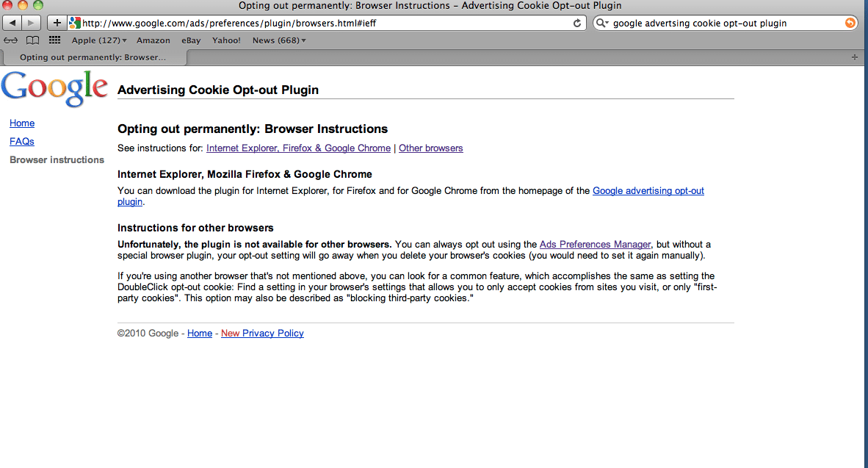868x468 pixels.
Task: Open a new tab with the plus button
Action: (x=854, y=57)
